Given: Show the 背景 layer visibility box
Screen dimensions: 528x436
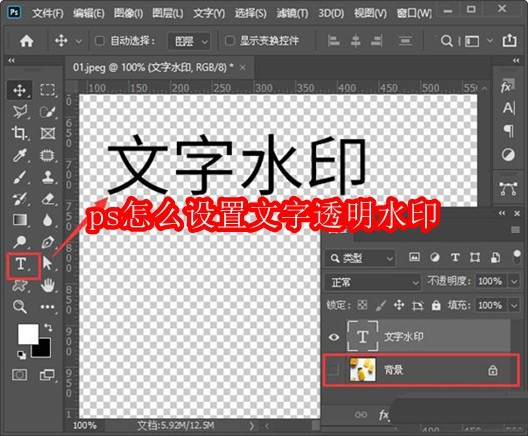Looking at the screenshot, I should pyautogui.click(x=333, y=370).
